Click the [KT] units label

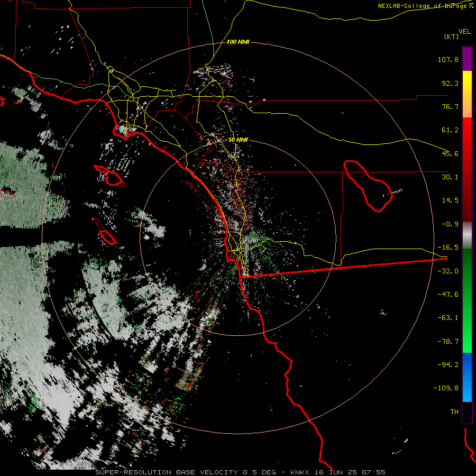(452, 36)
